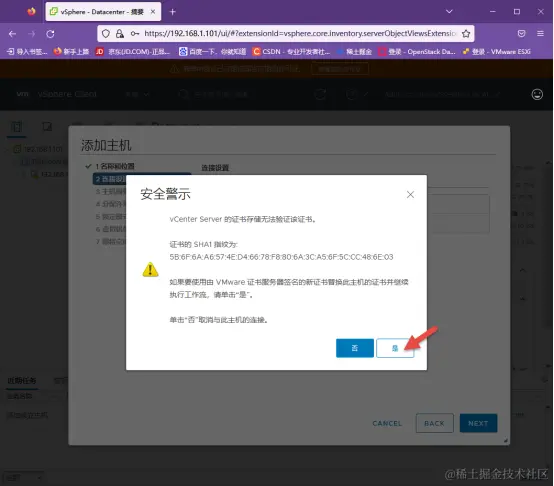Image resolution: width=554 pixels, height=486 pixels.
Task: Open the Pocket save icon
Action: click(521, 34)
